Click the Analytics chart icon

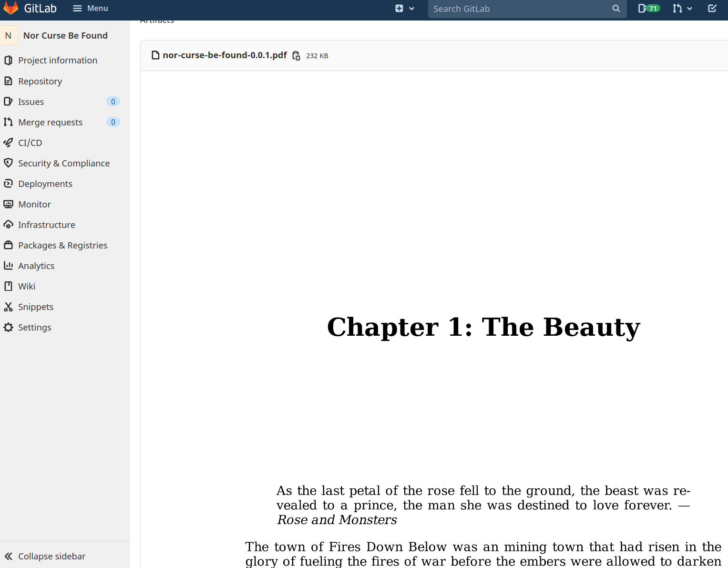(8, 266)
